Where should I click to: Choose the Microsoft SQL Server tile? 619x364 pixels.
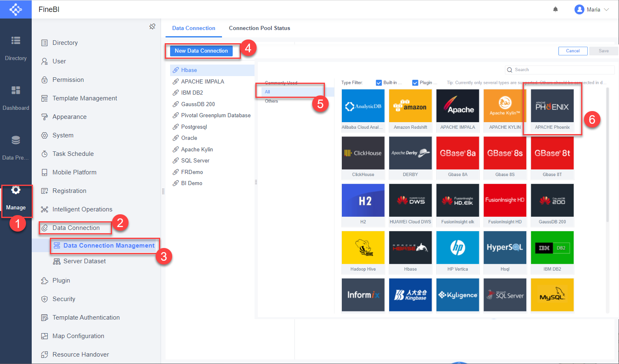[505, 295]
